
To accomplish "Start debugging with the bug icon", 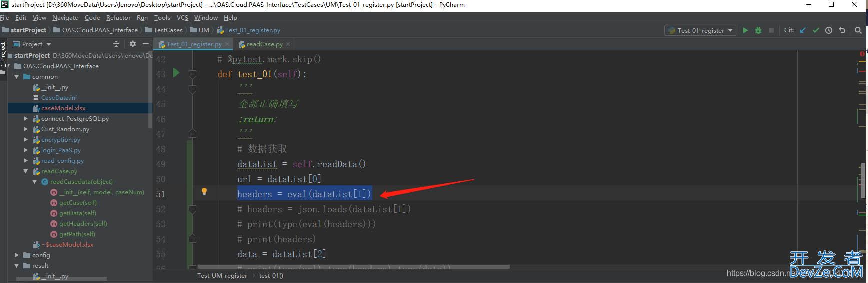I will coord(758,30).
